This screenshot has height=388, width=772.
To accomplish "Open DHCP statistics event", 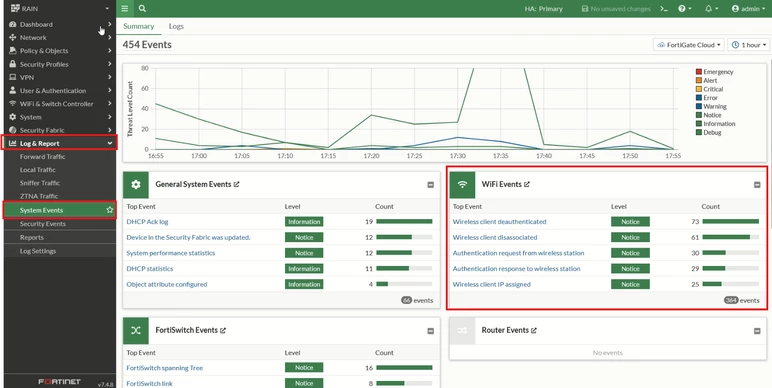I will [x=150, y=269].
